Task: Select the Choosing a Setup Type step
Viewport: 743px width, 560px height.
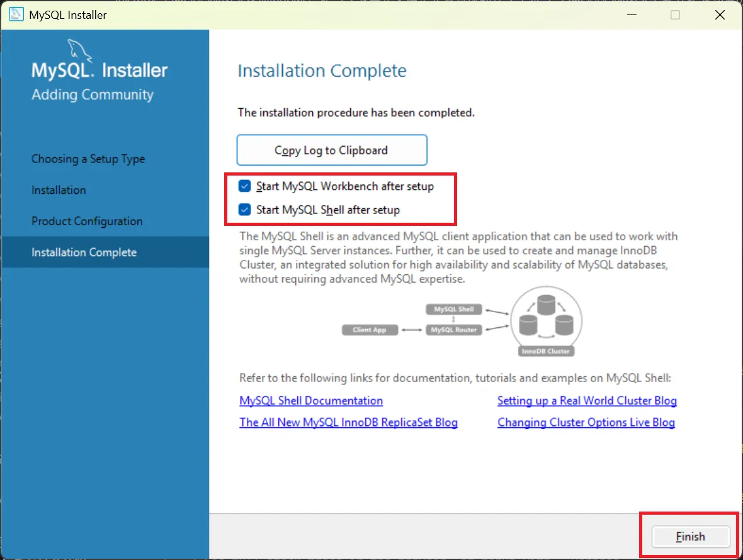Action: [88, 159]
